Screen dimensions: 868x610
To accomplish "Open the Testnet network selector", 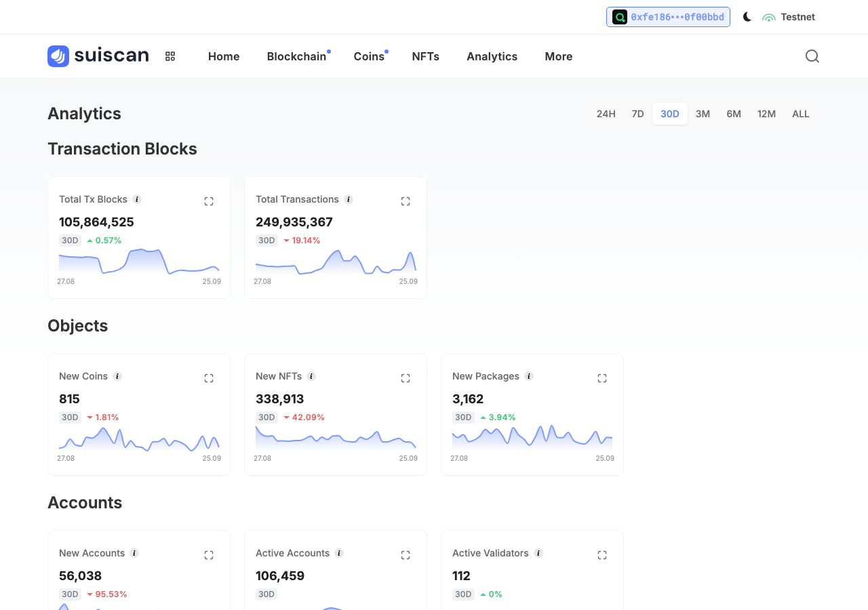I will click(789, 17).
